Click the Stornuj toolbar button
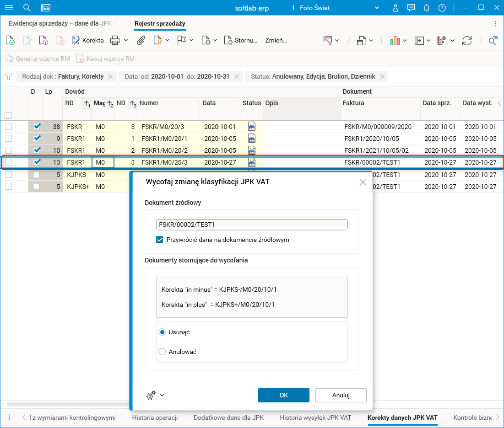This screenshot has width=504, height=428. (241, 40)
